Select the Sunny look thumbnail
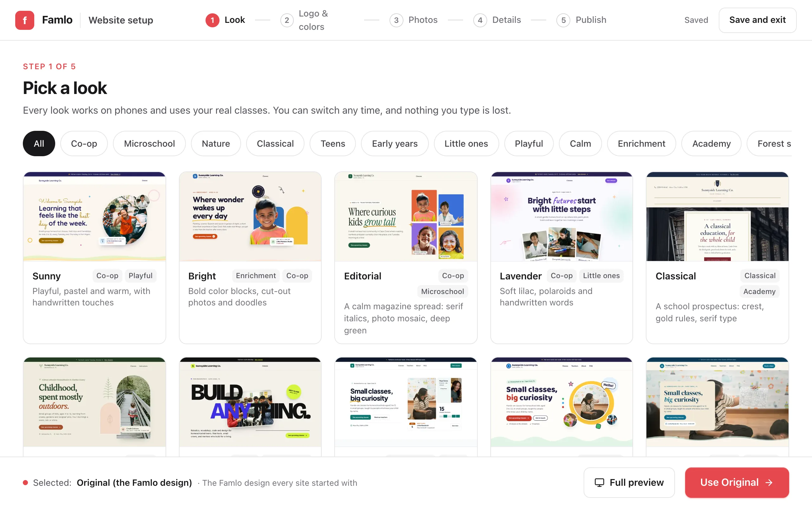Viewport: 812px width, 508px height. click(94, 217)
